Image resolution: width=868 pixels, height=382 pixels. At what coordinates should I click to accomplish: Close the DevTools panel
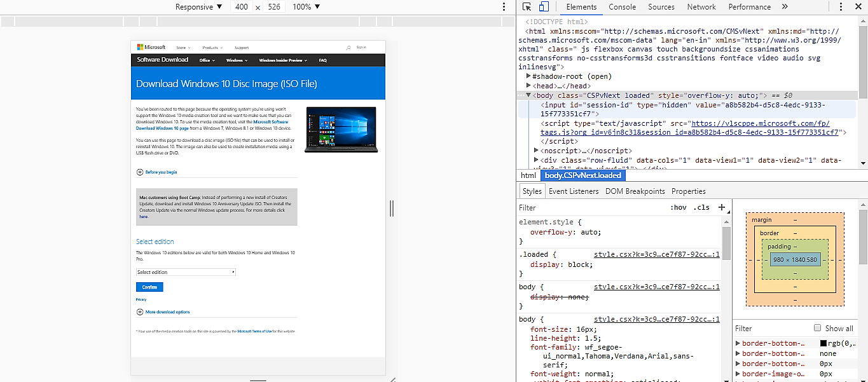click(857, 7)
